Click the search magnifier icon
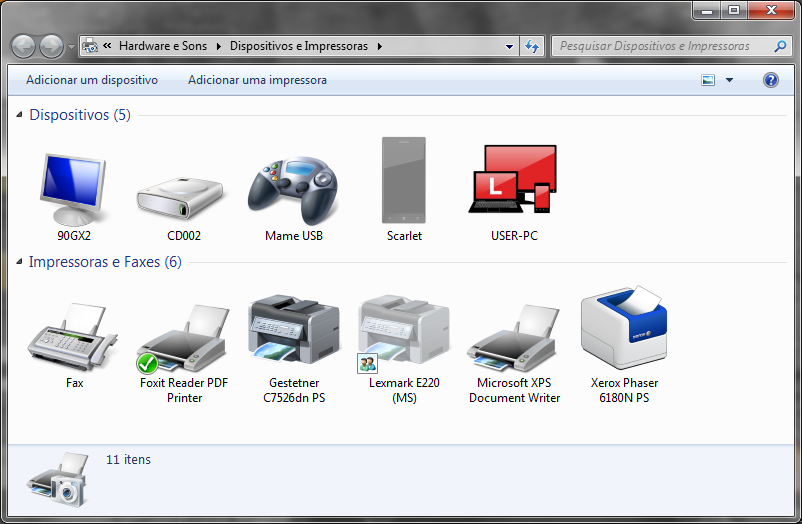The width and height of the screenshot is (802, 524). (780, 46)
